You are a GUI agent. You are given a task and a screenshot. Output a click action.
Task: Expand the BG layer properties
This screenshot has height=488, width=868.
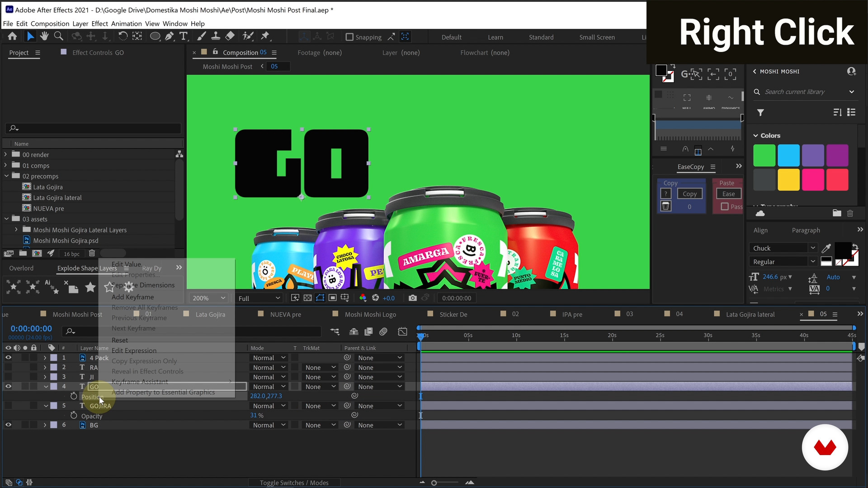pos(45,425)
